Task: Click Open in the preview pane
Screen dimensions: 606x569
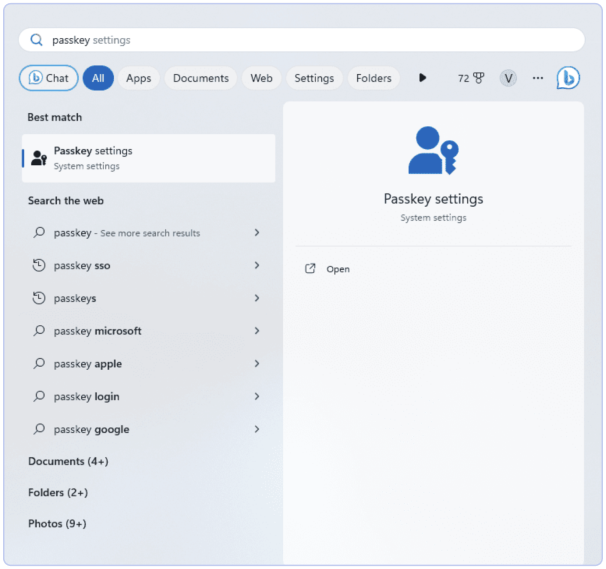Action: point(338,269)
